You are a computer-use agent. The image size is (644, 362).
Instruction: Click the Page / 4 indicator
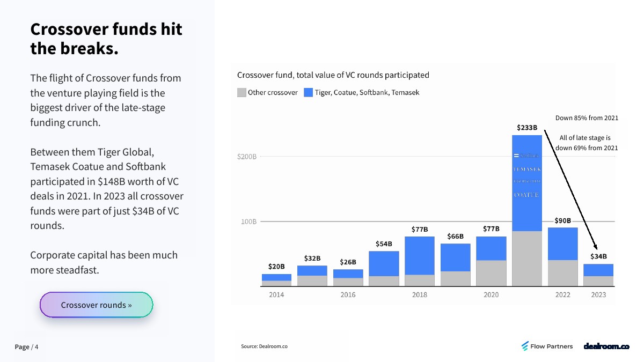(26, 347)
